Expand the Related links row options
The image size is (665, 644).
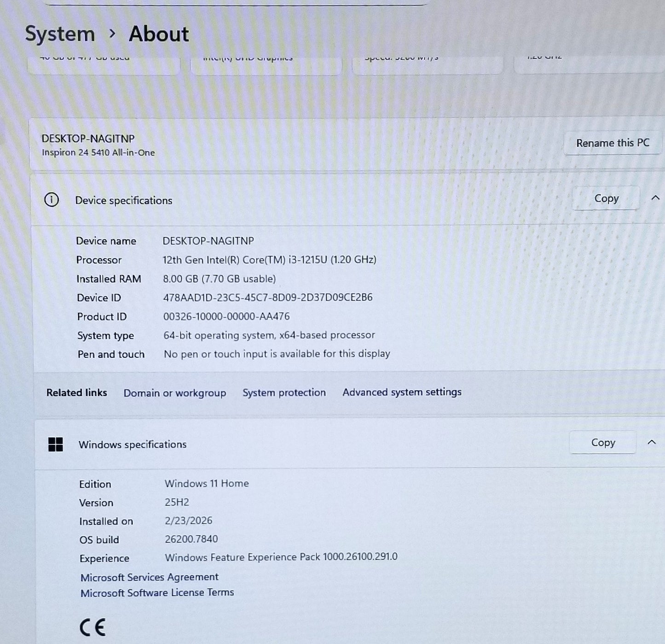coord(76,392)
